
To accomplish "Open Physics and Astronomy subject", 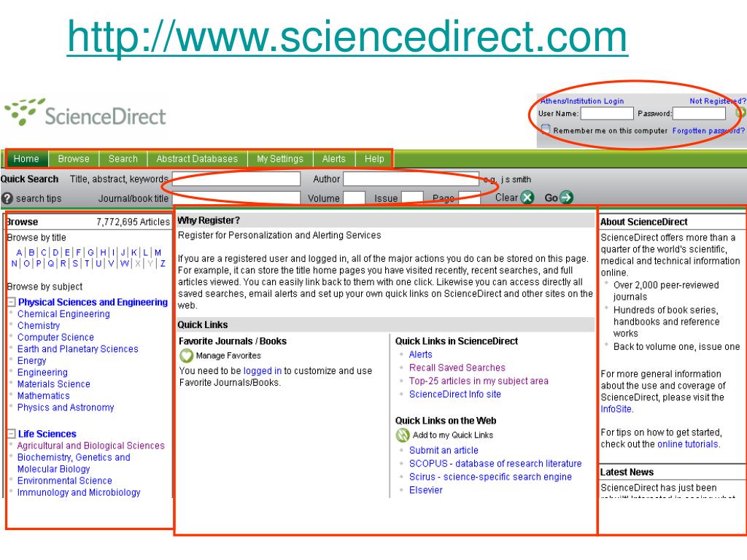I will (66, 408).
